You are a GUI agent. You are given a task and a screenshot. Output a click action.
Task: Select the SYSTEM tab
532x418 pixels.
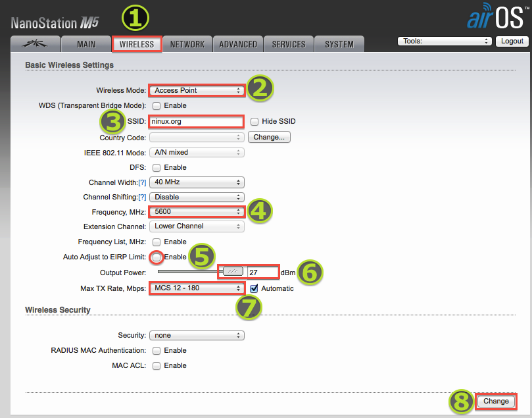click(x=339, y=44)
